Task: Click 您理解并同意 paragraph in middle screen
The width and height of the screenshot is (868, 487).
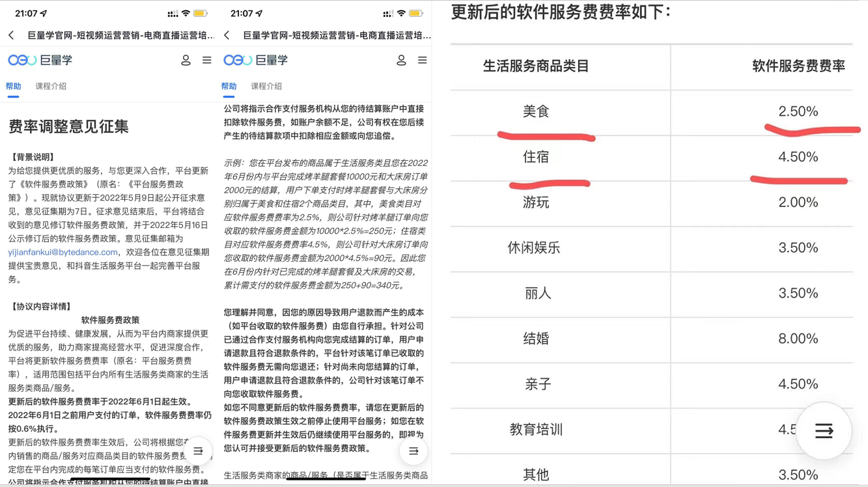Action: (324, 353)
